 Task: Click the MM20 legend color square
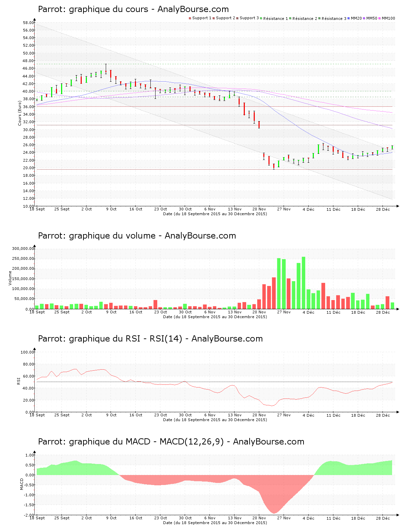click(x=349, y=18)
